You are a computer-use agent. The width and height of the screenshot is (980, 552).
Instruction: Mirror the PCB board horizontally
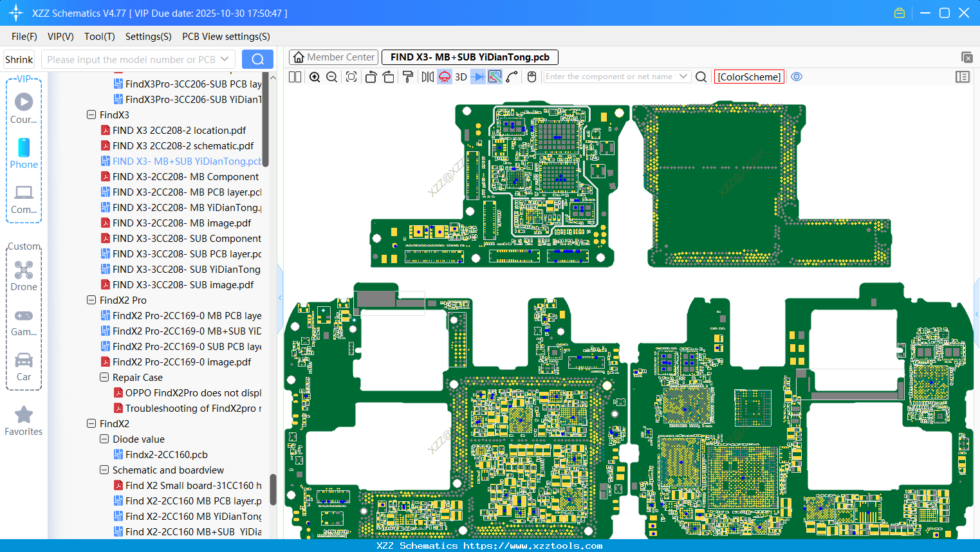[x=428, y=77]
